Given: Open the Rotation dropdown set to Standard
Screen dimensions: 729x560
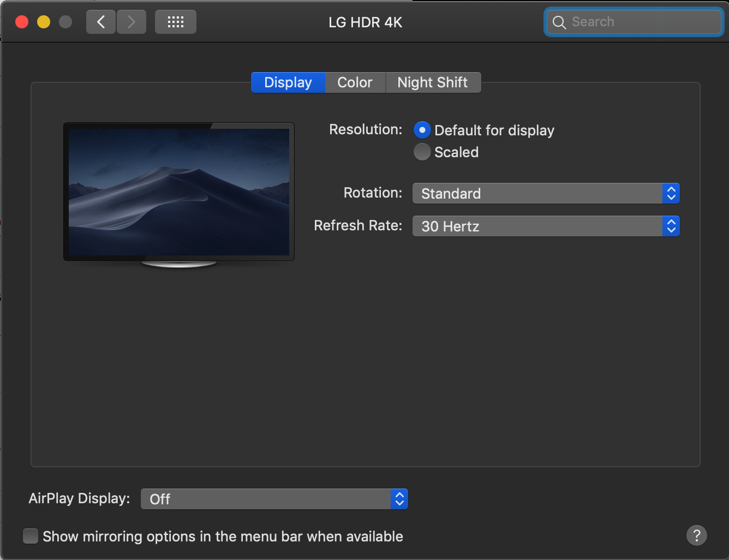Looking at the screenshot, I should (x=546, y=193).
